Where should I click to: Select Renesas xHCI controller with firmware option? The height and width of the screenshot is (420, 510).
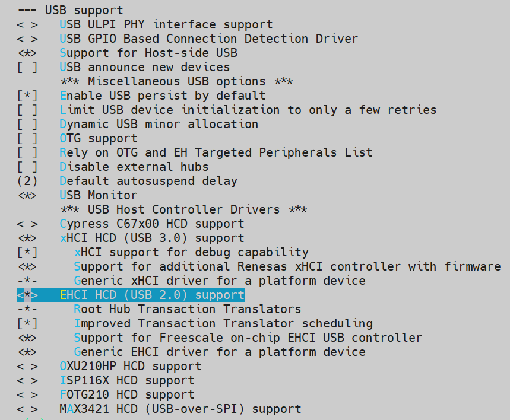[x=259, y=266]
